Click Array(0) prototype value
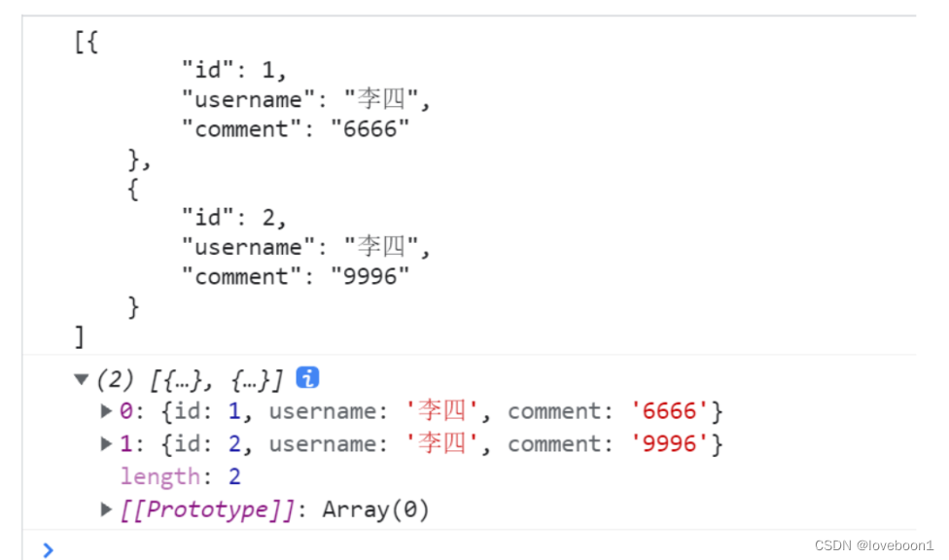This screenshot has width=949, height=560. (376, 509)
